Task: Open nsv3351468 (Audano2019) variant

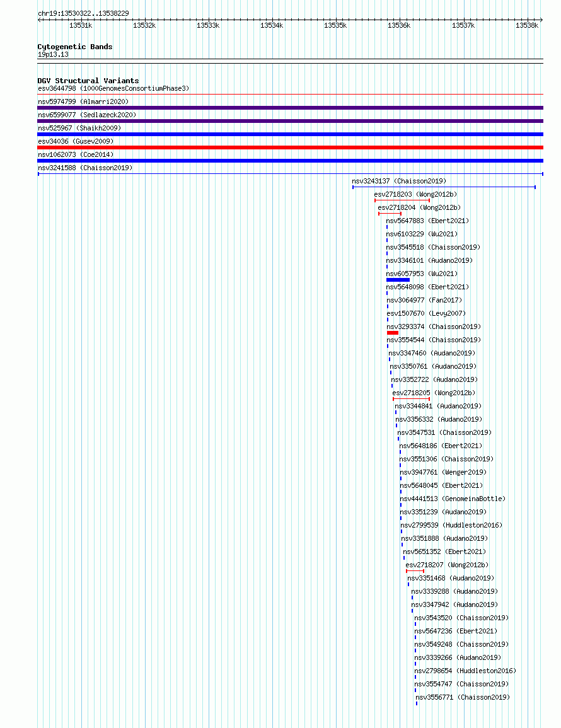Action: (451, 578)
